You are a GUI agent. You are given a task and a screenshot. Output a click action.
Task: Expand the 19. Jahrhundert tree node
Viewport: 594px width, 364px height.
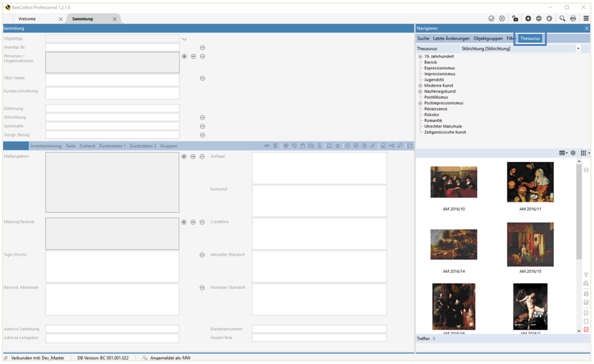[x=420, y=57]
